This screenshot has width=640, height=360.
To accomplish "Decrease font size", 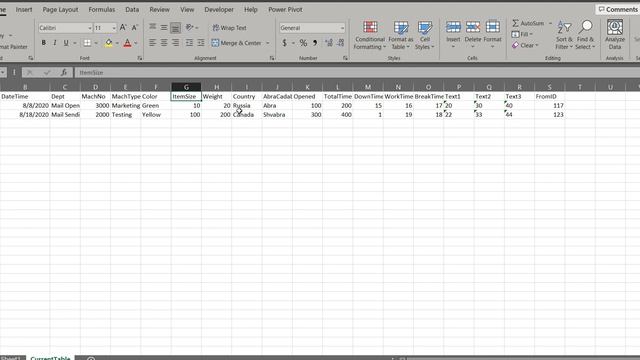I will click(x=134, y=28).
